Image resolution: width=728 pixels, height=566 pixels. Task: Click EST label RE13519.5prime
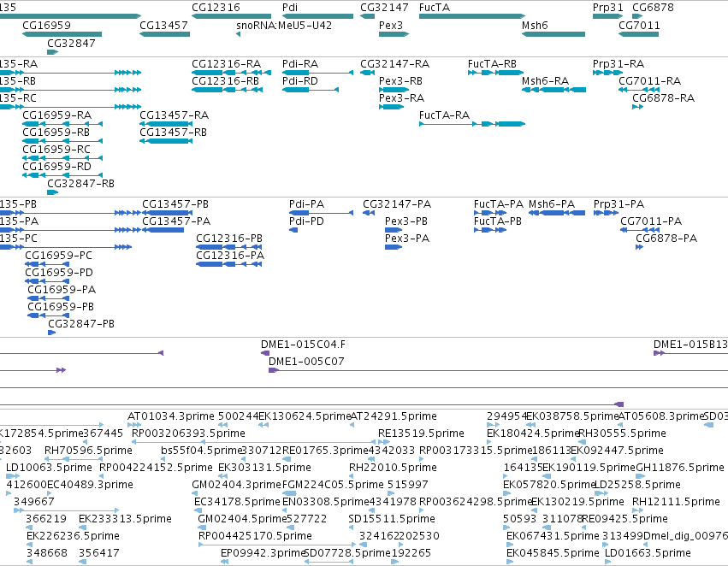421,433
